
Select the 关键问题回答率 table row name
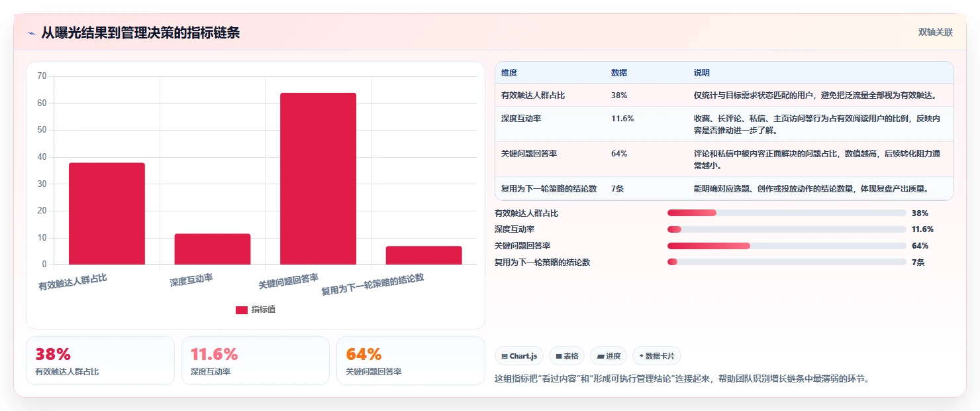click(x=529, y=154)
